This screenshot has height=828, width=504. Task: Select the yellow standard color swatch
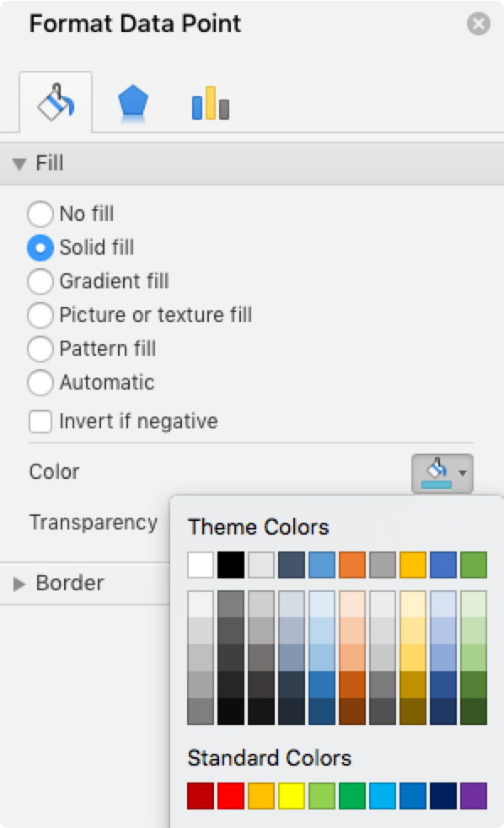(292, 796)
